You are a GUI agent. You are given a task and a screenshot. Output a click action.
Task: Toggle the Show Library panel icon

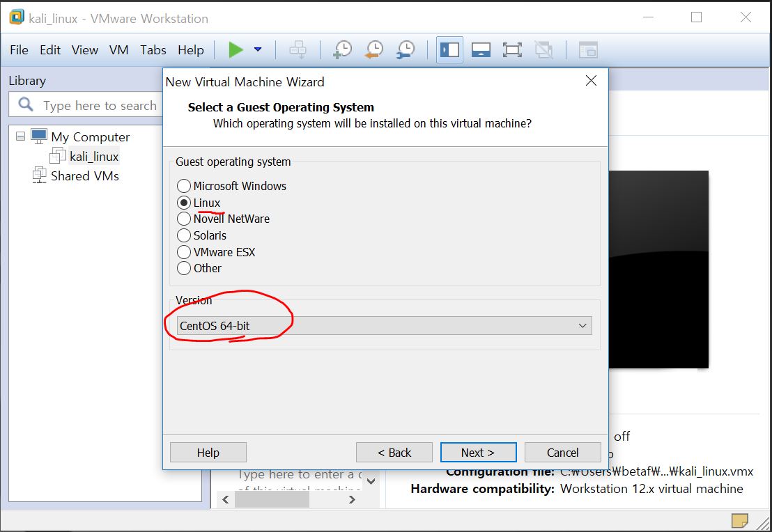click(449, 49)
